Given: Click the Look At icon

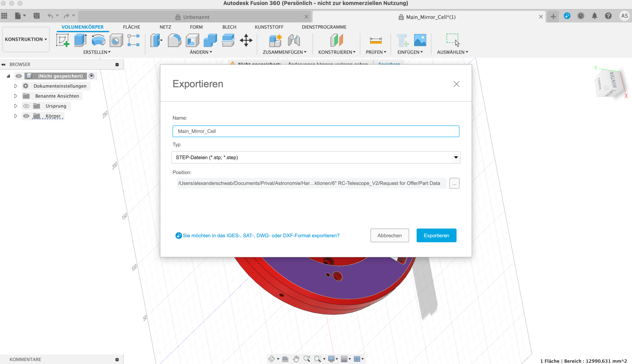Looking at the screenshot, I should 285,359.
